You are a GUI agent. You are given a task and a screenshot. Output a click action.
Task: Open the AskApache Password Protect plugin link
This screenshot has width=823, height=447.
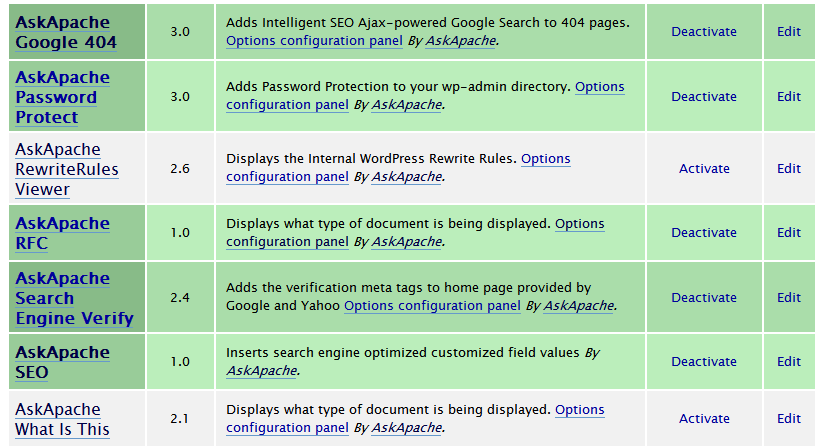point(62,97)
